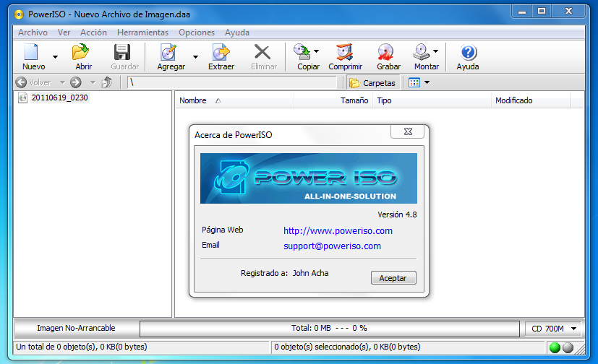598x364 pixels.
Task: Select the 20110619_0230 tree item
Action: tap(60, 97)
